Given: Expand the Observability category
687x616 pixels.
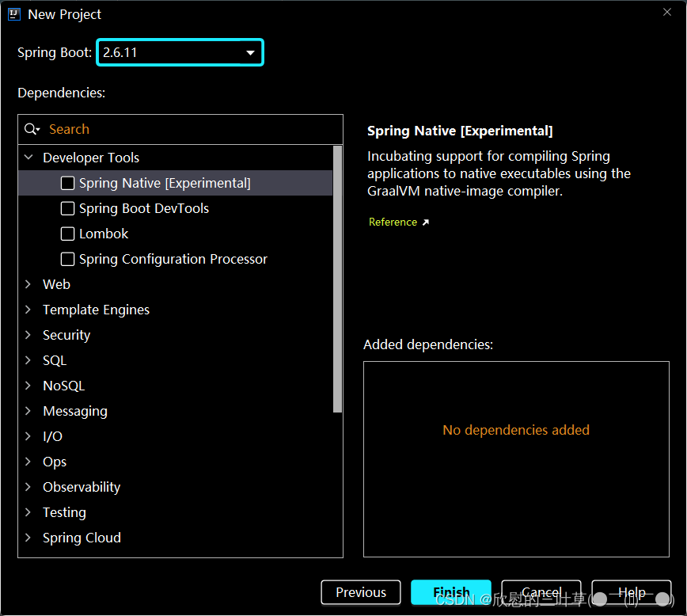Looking at the screenshot, I should 28,487.
